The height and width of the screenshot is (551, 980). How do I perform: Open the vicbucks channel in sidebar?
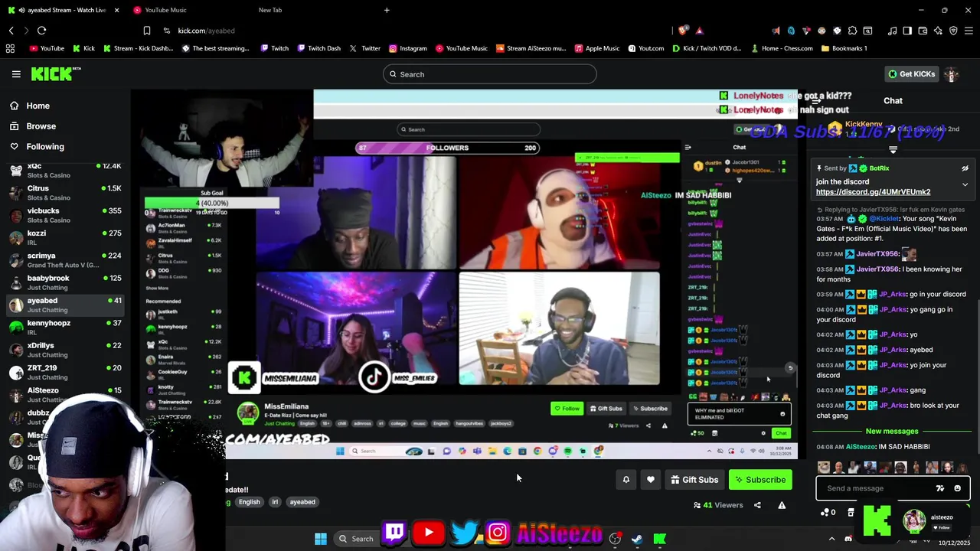pyautogui.click(x=65, y=215)
